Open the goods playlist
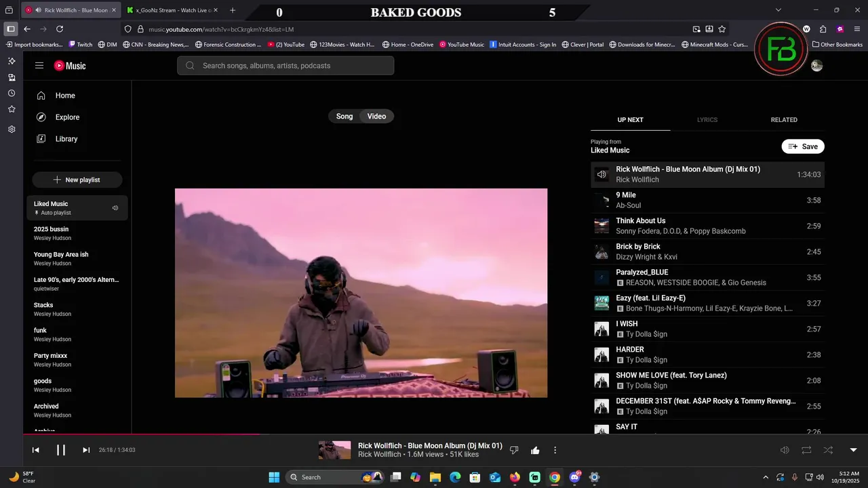This screenshot has width=868, height=488. (x=77, y=385)
